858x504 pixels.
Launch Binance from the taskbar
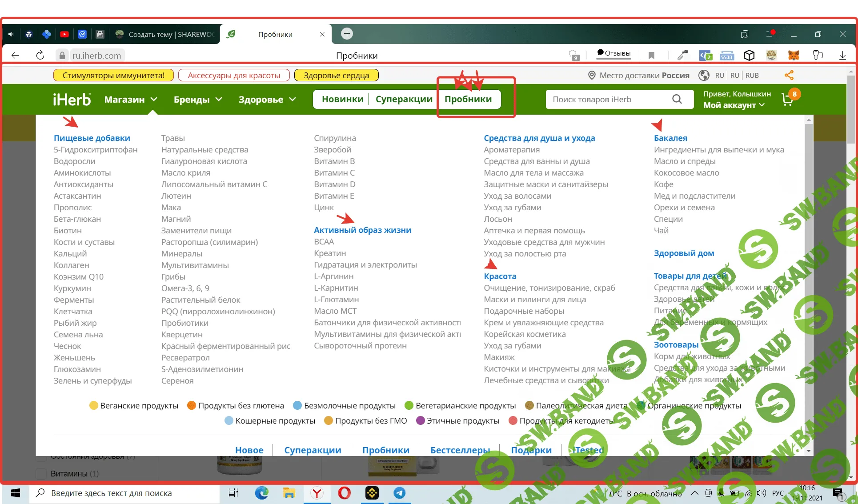point(372,493)
